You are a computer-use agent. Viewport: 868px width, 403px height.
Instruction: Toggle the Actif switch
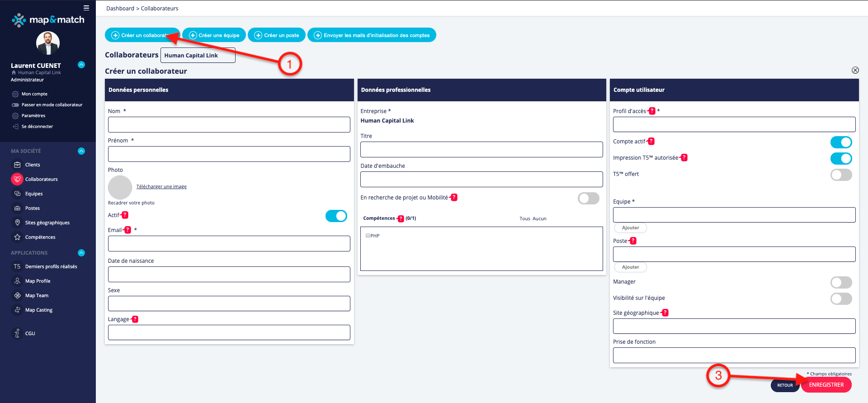pyautogui.click(x=336, y=216)
